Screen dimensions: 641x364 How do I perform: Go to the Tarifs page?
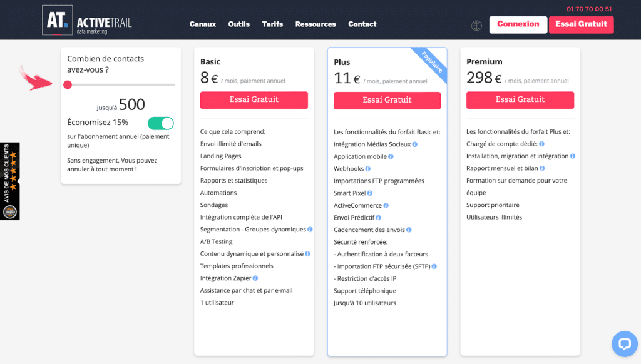point(272,24)
